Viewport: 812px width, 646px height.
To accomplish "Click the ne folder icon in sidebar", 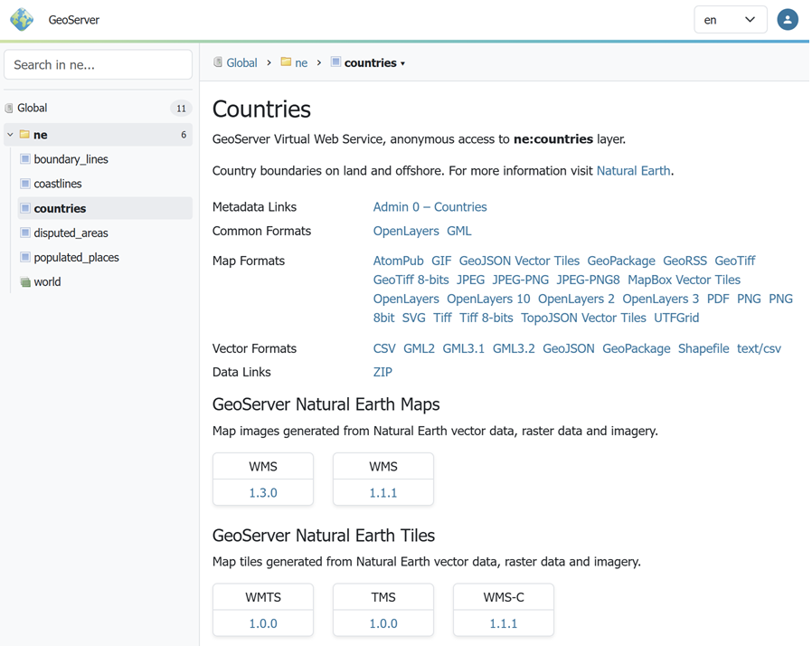I will coord(25,135).
